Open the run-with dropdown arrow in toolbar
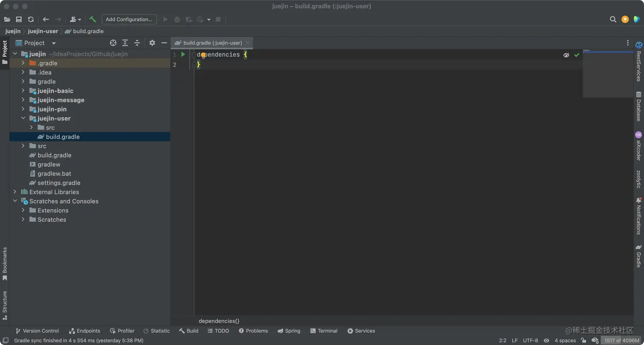644x345 pixels. (x=209, y=19)
